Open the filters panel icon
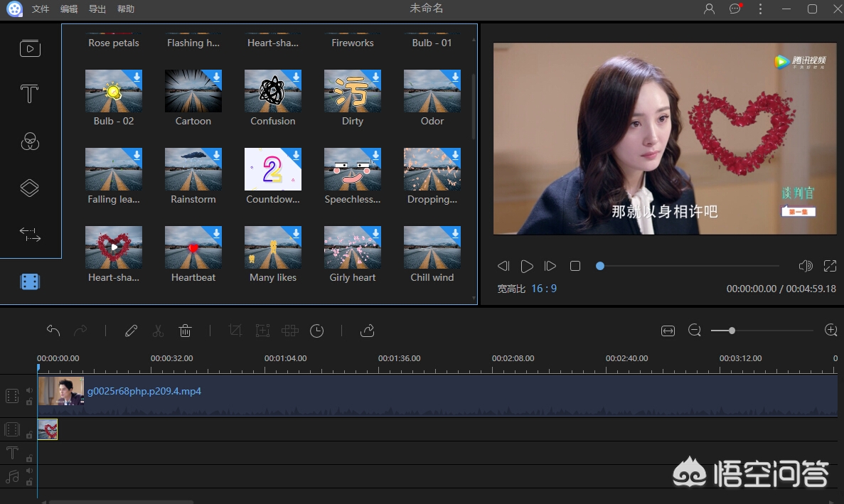Image resolution: width=844 pixels, height=504 pixels. point(30,141)
